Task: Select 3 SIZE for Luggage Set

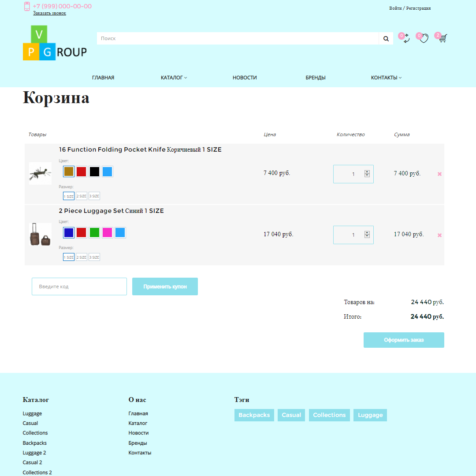Action: coord(94,257)
